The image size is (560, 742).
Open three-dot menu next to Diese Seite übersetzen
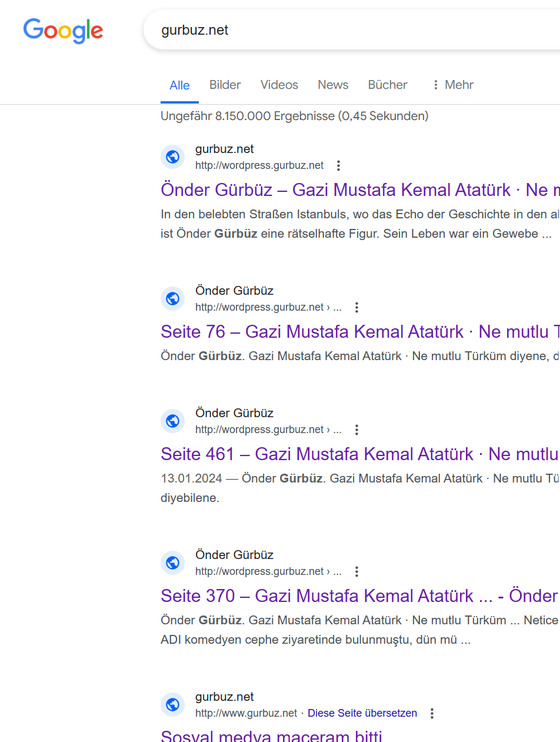point(432,713)
